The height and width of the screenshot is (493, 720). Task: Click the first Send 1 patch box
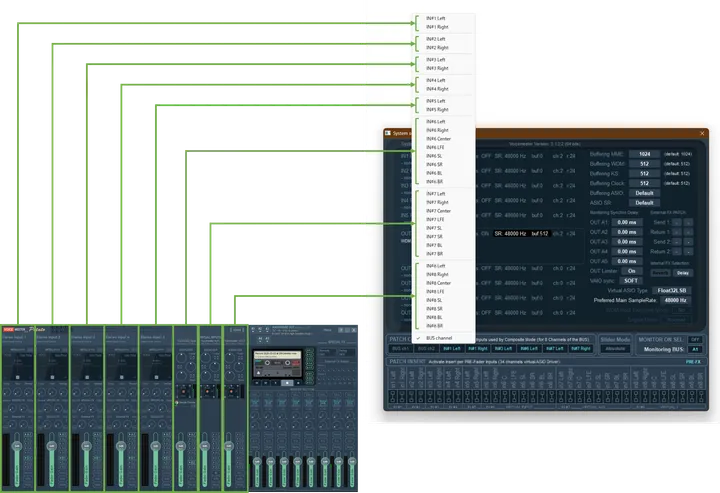click(x=677, y=222)
